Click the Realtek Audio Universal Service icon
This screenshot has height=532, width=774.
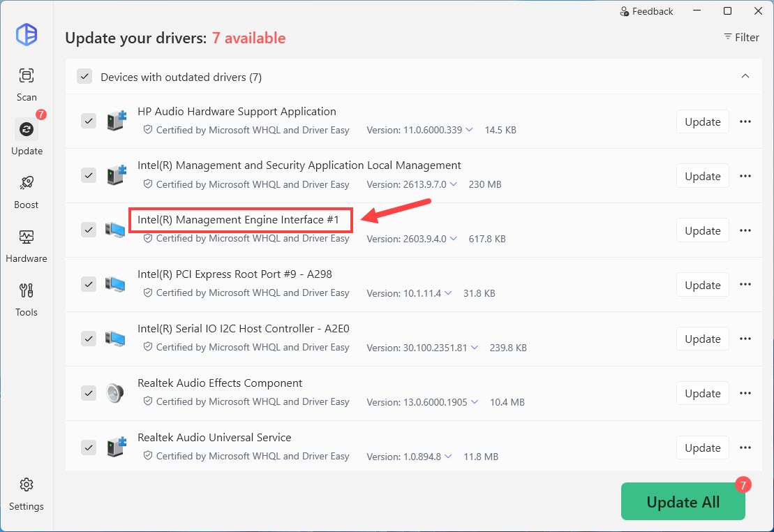[117, 447]
